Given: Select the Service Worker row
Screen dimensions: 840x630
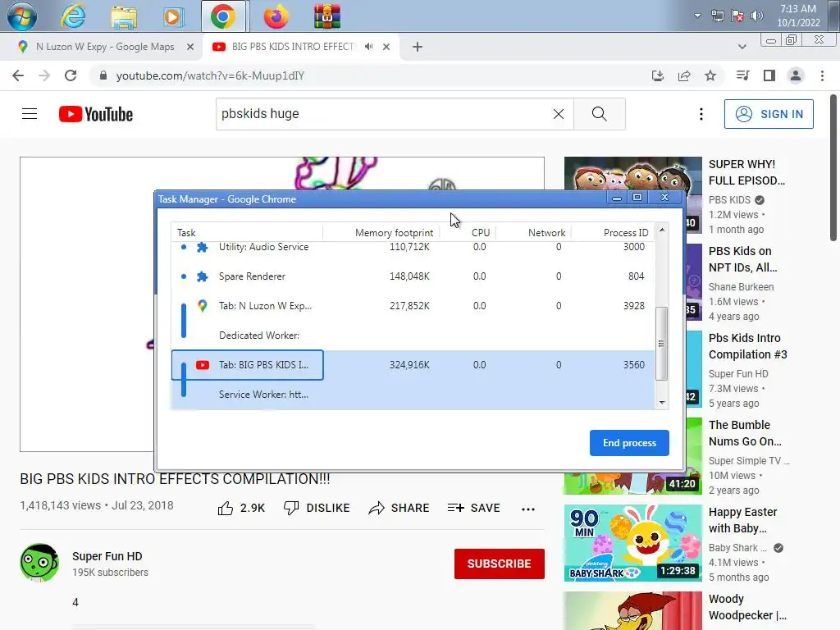Looking at the screenshot, I should [413, 395].
